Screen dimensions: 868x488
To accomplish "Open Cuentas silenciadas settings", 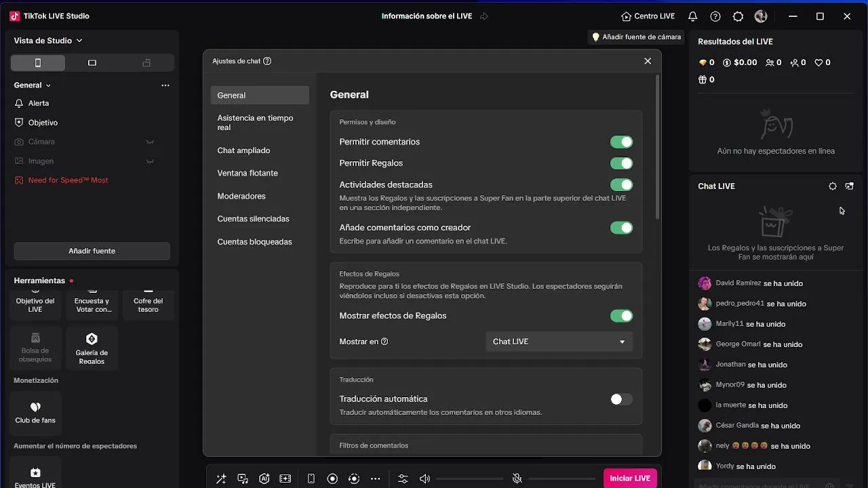I will 260,219.
